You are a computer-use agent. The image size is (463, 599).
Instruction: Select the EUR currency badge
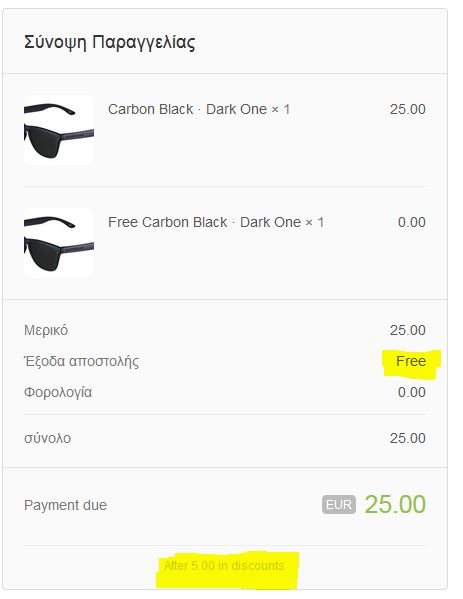pos(339,505)
